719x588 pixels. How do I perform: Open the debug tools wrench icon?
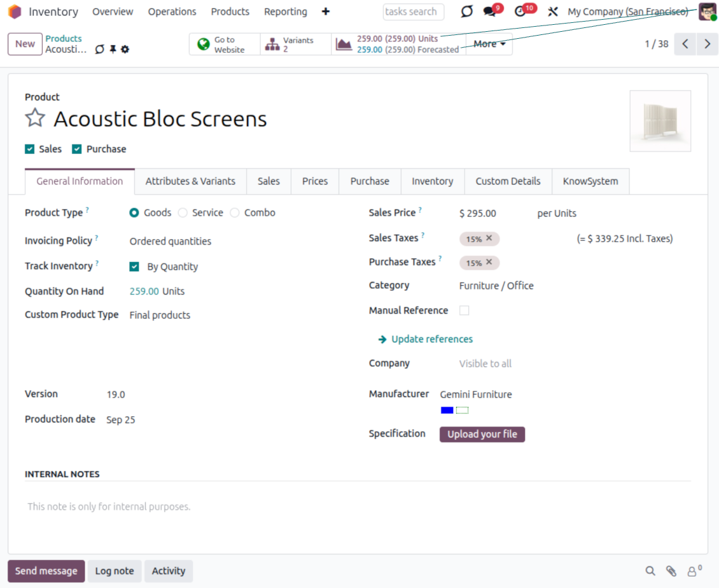552,11
